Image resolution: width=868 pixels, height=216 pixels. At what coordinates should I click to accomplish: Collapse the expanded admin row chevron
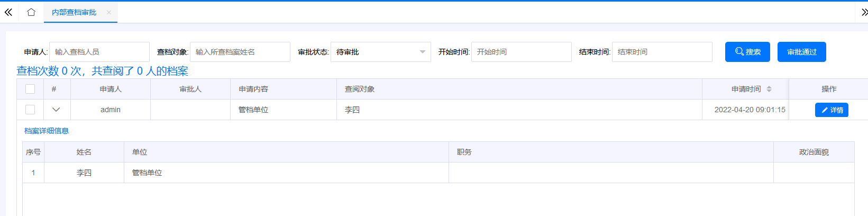coord(56,110)
